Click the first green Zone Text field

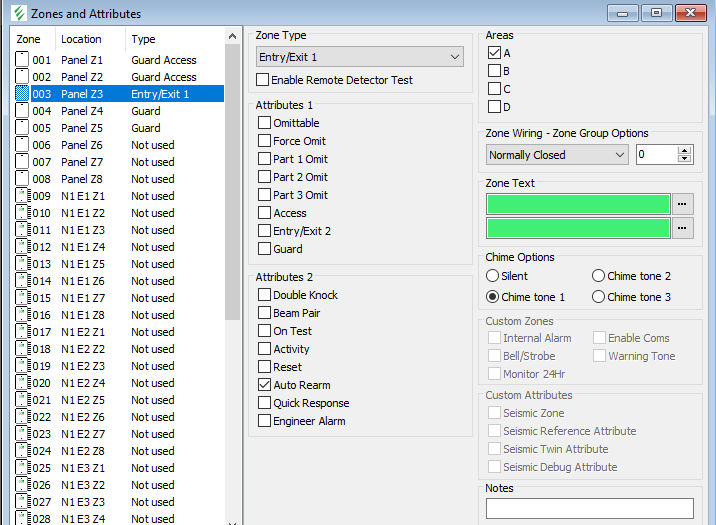click(x=577, y=203)
